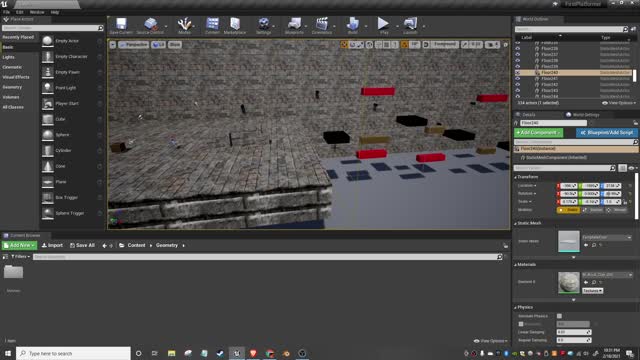
Task: Toggle visibility of Floor237 in outliner
Action: 518,54
